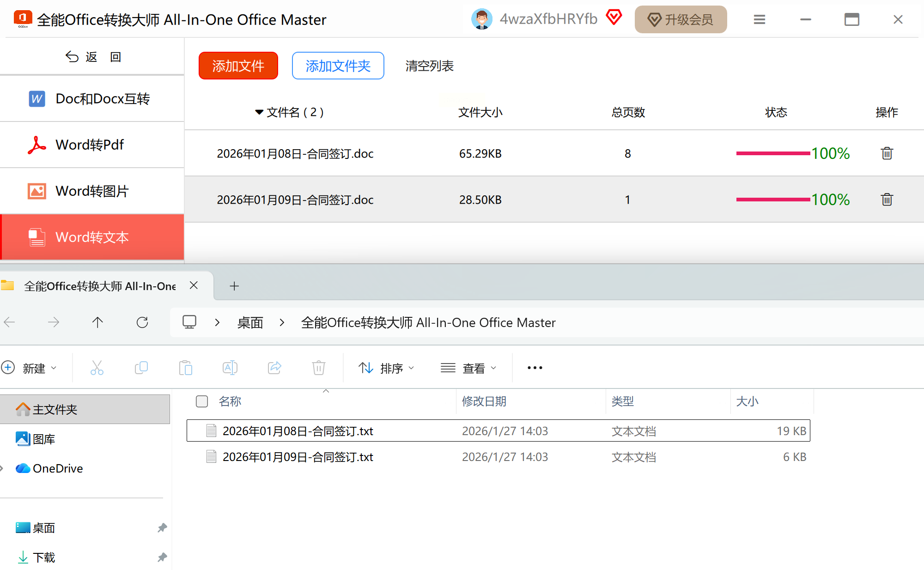Click the 添加文件 button
The height and width of the screenshot is (570, 924).
tap(238, 66)
